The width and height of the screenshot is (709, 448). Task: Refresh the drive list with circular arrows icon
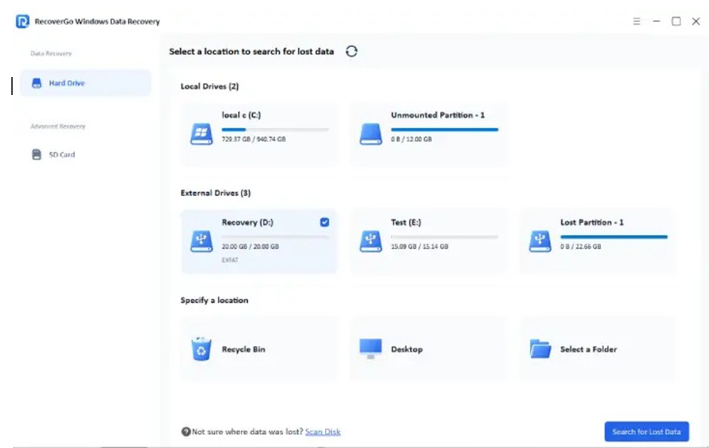click(x=351, y=52)
